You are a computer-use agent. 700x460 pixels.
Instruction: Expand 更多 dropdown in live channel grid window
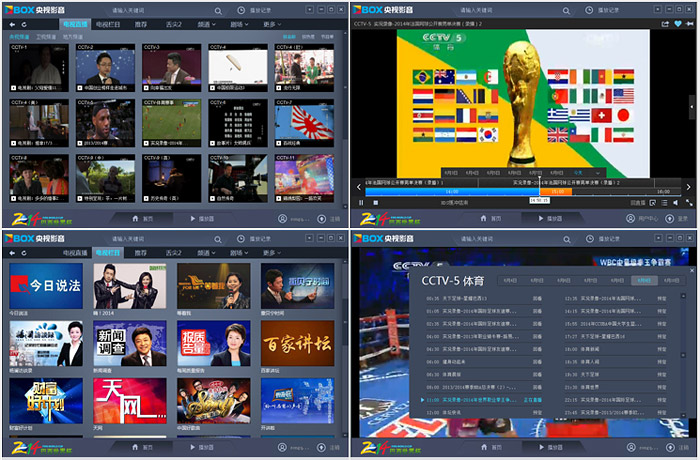tap(271, 24)
